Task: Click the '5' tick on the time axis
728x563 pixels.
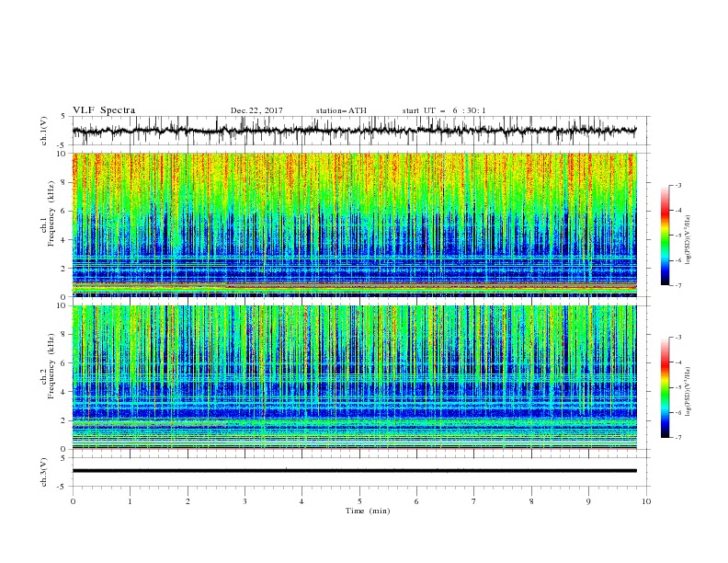Action: [x=359, y=501]
